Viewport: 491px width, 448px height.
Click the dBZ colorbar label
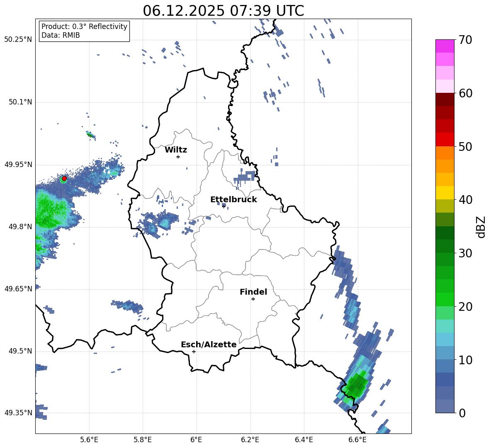[481, 227]
